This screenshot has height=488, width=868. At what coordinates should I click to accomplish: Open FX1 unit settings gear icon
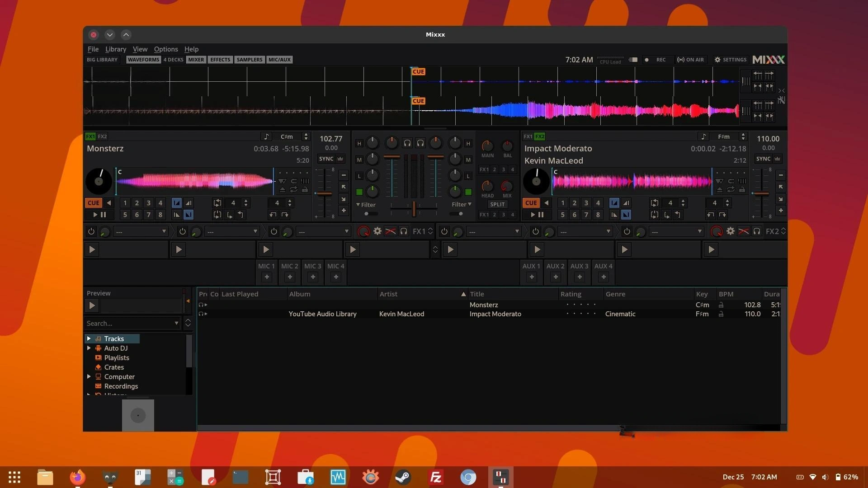point(377,231)
